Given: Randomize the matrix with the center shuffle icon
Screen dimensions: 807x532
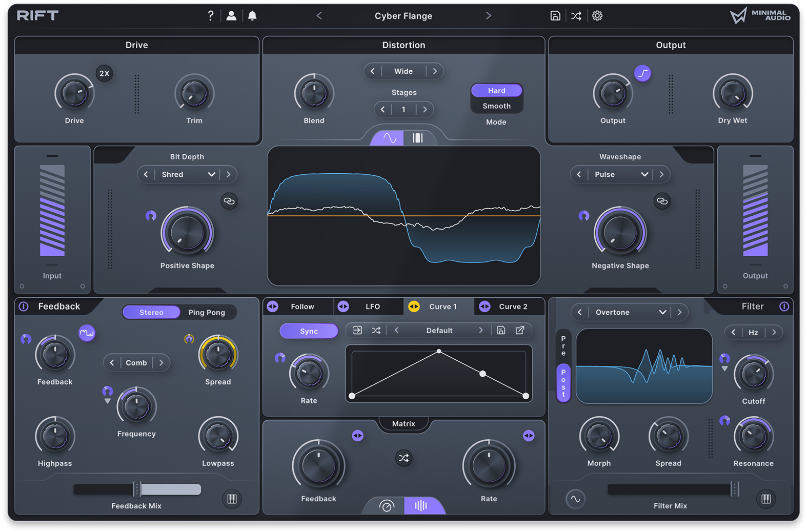Looking at the screenshot, I should click(x=404, y=458).
